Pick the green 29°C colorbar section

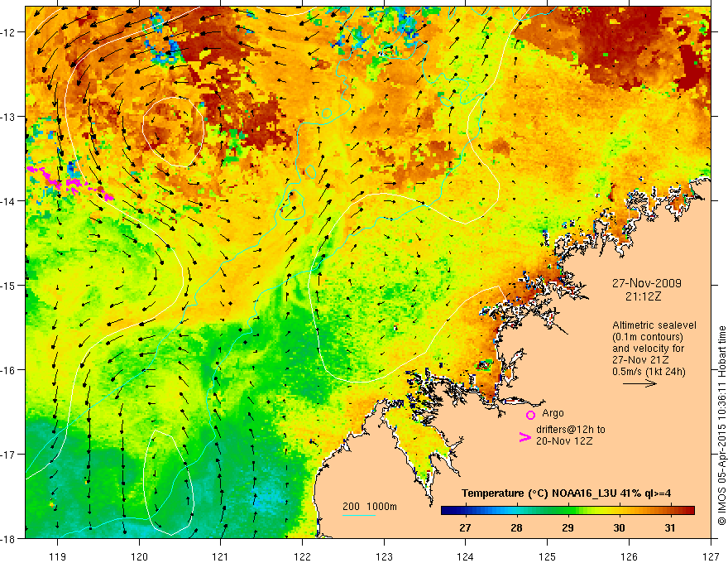tap(568, 511)
